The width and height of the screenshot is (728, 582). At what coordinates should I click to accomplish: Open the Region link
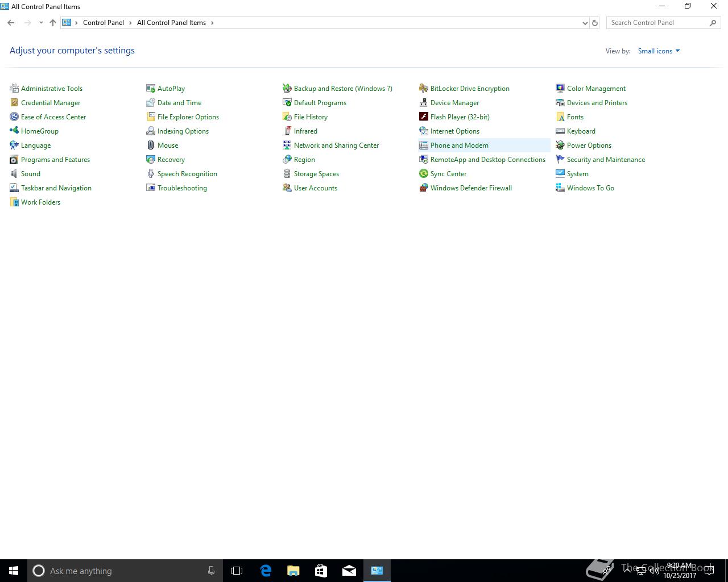coord(304,159)
